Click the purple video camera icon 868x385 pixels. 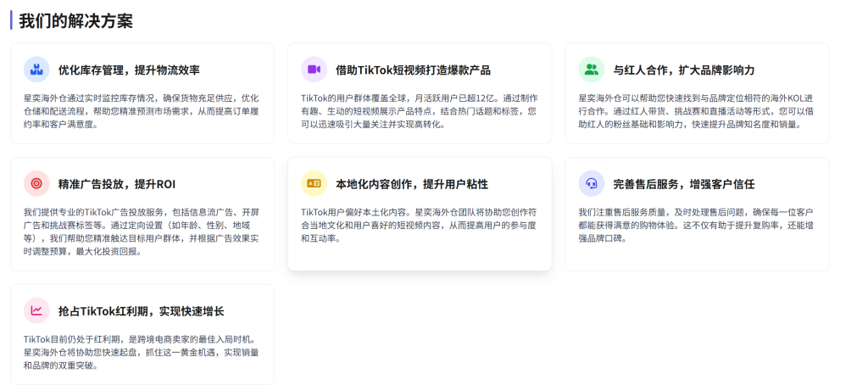[x=314, y=70]
